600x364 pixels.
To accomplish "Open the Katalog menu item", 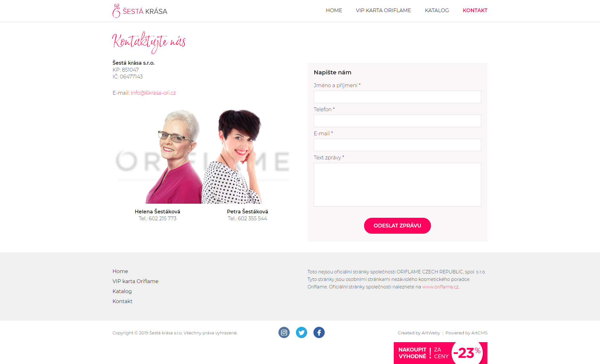I will tap(437, 10).
